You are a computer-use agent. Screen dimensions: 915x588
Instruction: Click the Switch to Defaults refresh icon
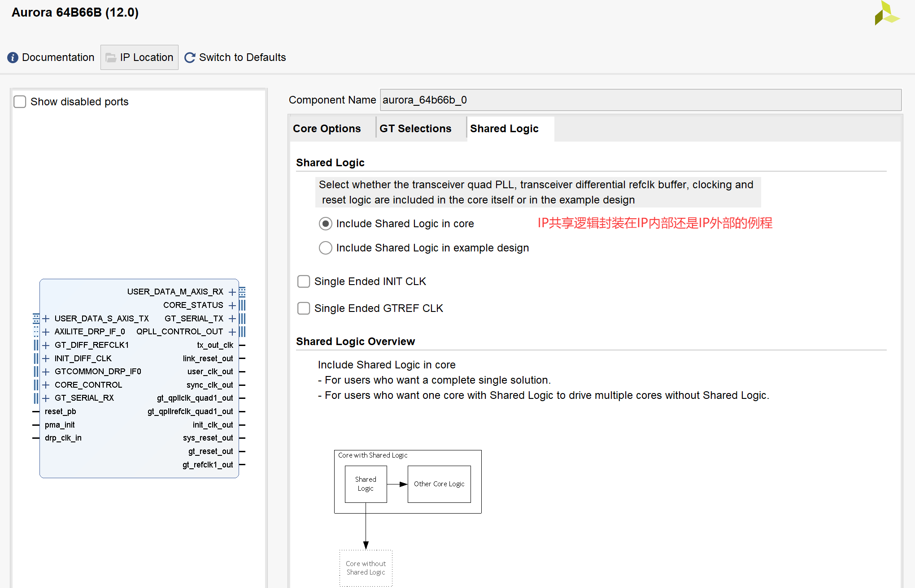[x=190, y=57]
